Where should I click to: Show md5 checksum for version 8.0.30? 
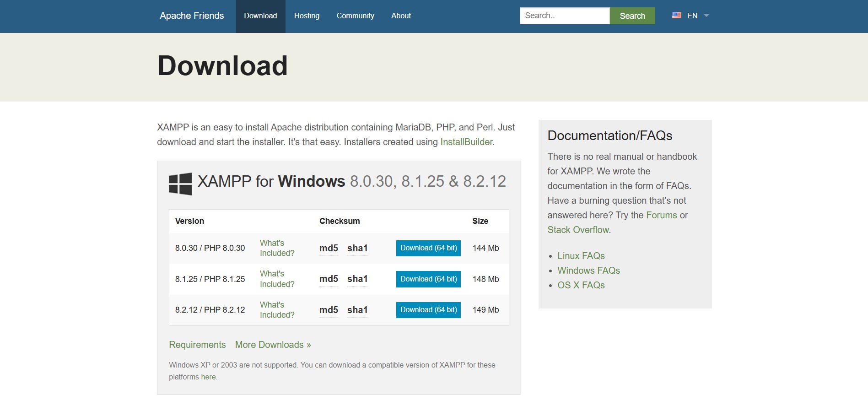click(329, 248)
